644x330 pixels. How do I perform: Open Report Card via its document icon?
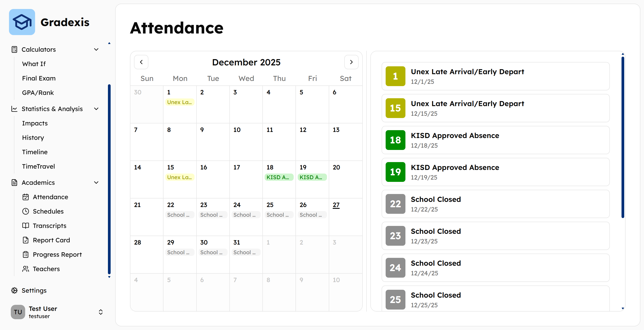click(25, 240)
